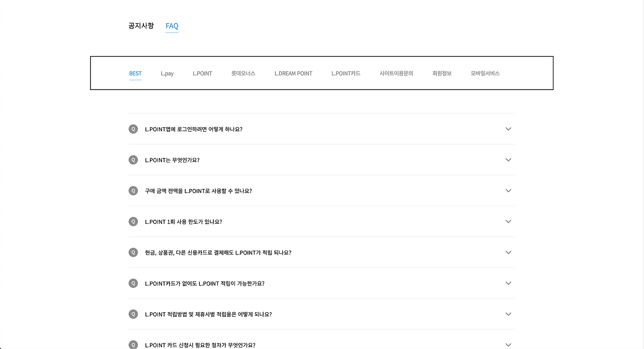The width and height of the screenshot is (644, 349).
Task: Click Q icon beside L.POINT카드가 없어도 question
Action: click(133, 283)
